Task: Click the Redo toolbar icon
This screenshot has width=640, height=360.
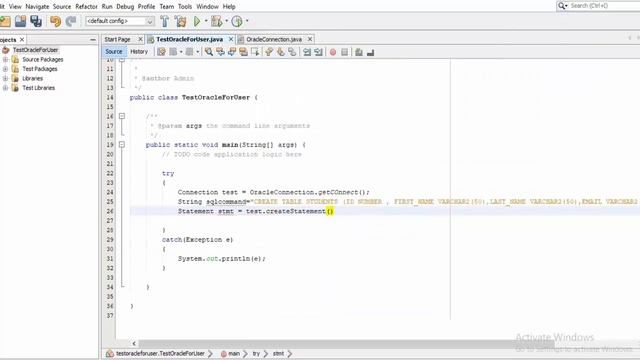Action: point(71,21)
